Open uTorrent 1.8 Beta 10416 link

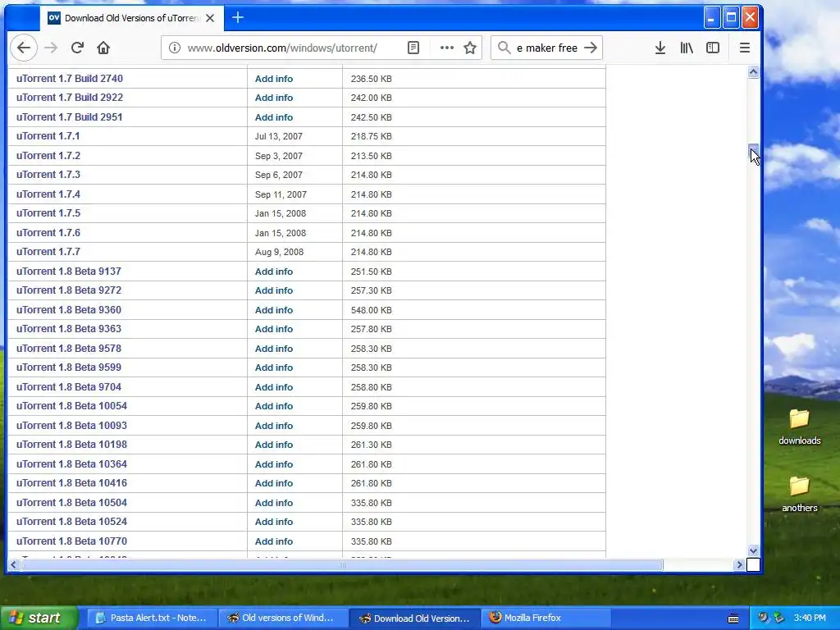72,483
